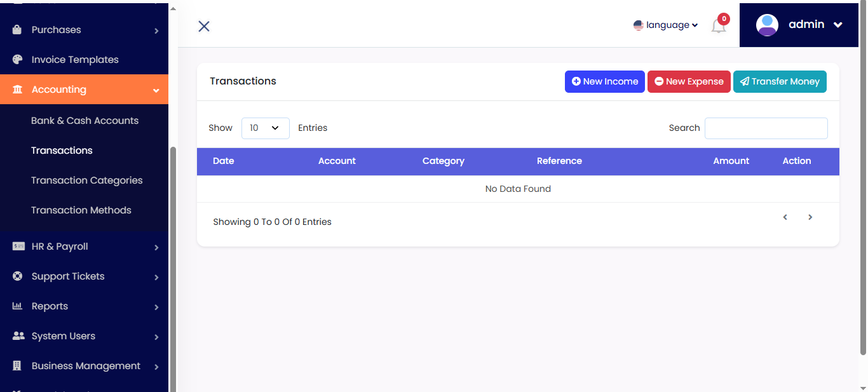Image resolution: width=868 pixels, height=392 pixels.
Task: Click the Transfer Money button
Action: tap(780, 81)
